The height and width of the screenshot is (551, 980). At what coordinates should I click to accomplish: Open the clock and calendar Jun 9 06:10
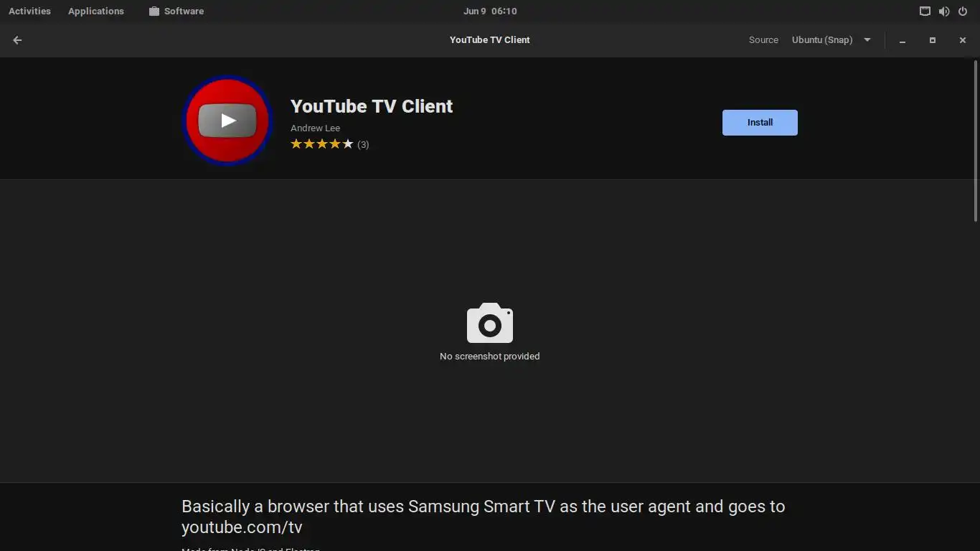pyautogui.click(x=490, y=11)
